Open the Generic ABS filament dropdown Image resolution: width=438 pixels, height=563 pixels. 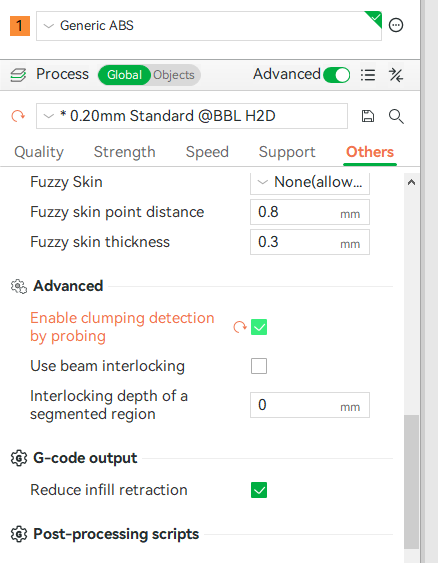pyautogui.click(x=209, y=26)
